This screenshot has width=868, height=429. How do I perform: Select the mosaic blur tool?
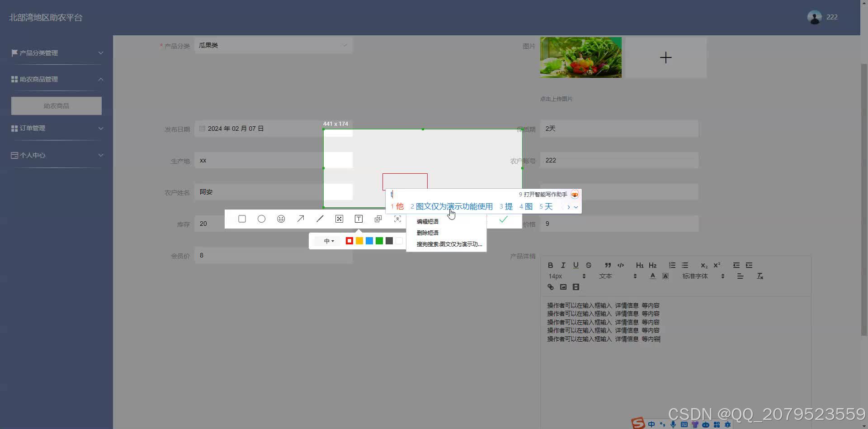pos(339,219)
